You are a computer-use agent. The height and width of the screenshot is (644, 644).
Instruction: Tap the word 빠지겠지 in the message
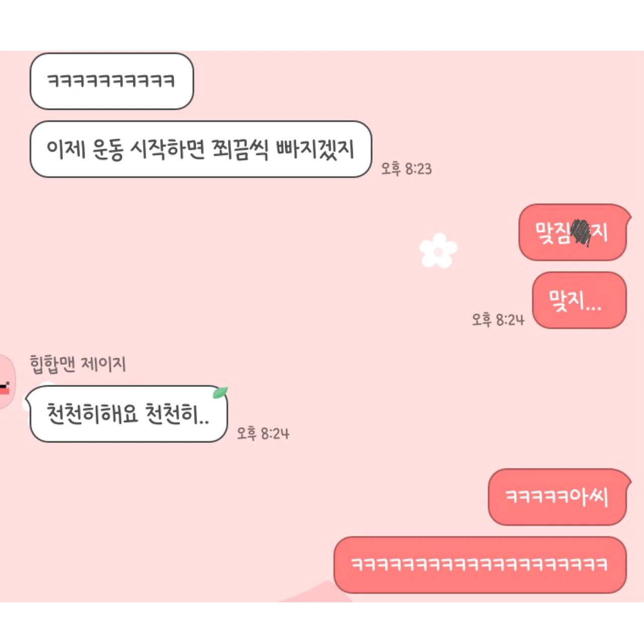[x=315, y=149]
